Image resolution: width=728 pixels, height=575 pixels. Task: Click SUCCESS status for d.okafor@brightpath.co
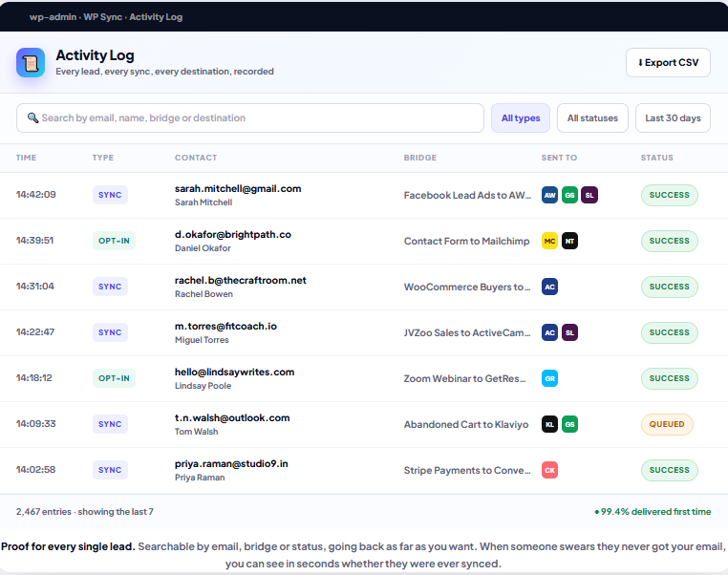[670, 241]
